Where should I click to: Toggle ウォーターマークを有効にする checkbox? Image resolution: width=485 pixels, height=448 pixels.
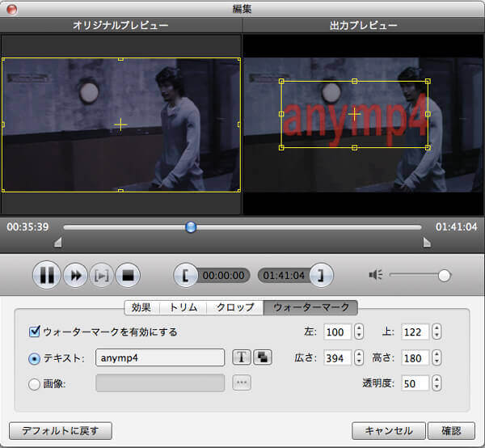coord(34,332)
